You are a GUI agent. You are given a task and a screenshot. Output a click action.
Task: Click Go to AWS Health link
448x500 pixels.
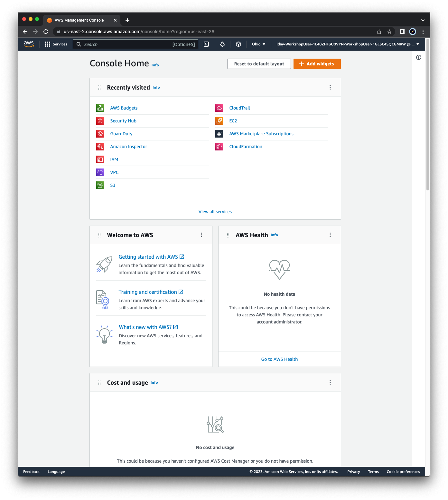279,359
